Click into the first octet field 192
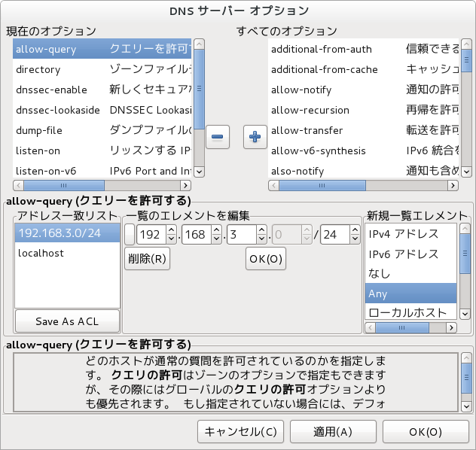The height and width of the screenshot is (450, 476). [150, 235]
